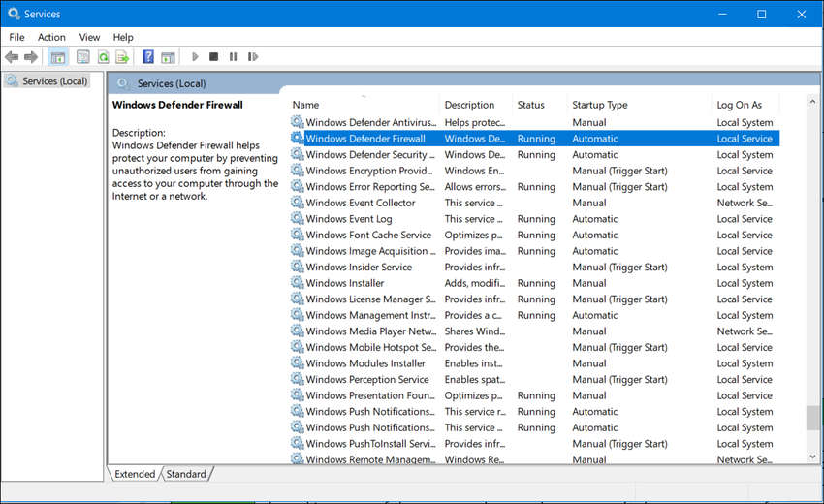
Task: Sort by Name column header
Action: pos(364,105)
